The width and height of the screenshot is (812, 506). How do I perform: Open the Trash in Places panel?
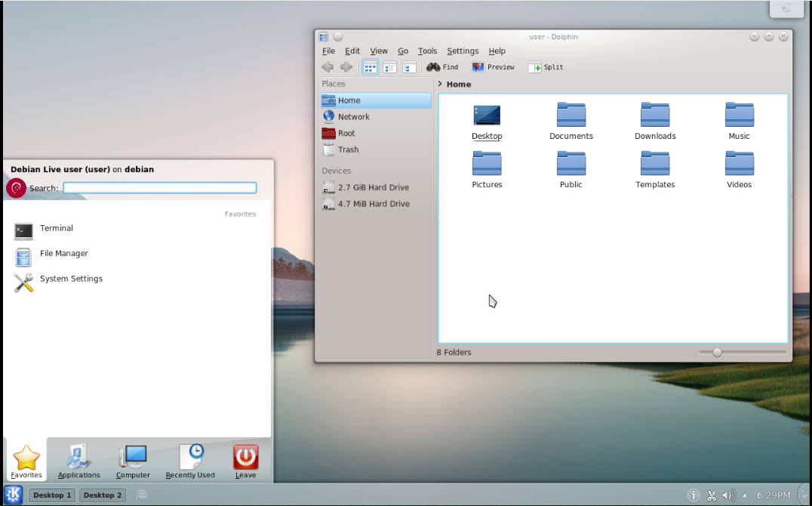[348, 150]
